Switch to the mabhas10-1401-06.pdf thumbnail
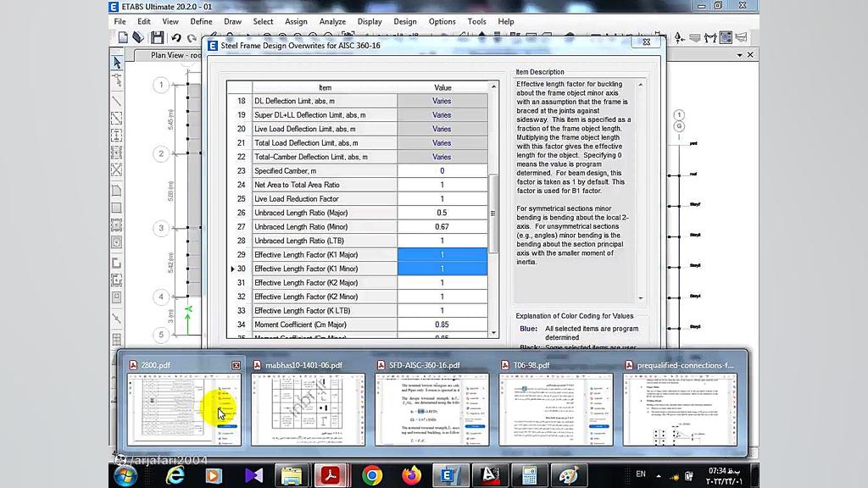868x488 pixels. pos(308,409)
